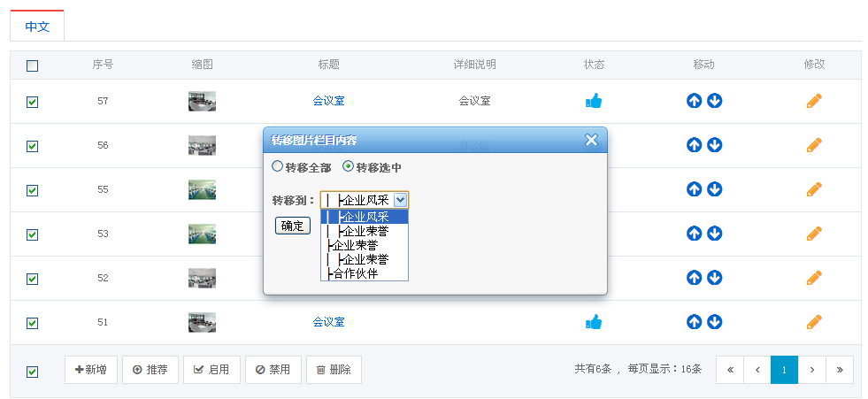
Task: Move row 56 up with the up arrow
Action: pos(694,145)
